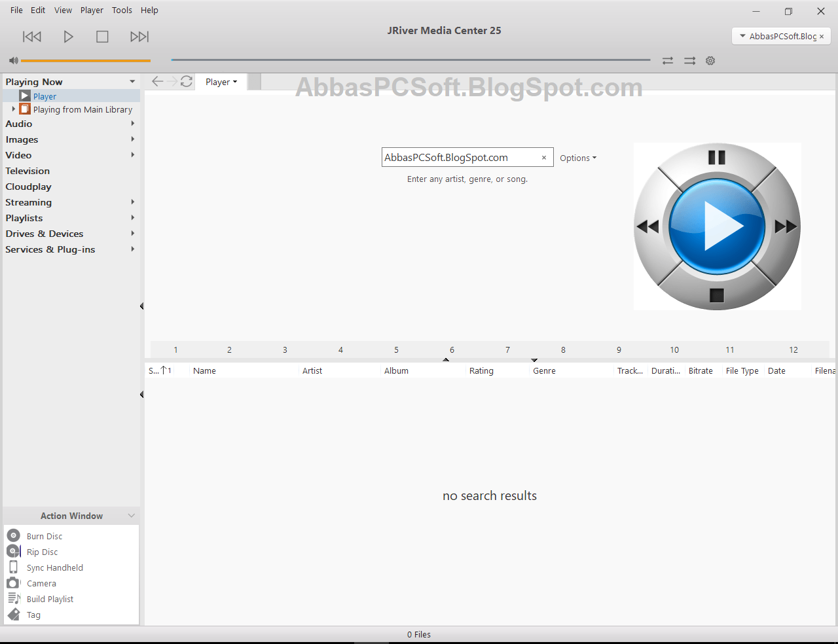Open the Player menu

tap(92, 10)
